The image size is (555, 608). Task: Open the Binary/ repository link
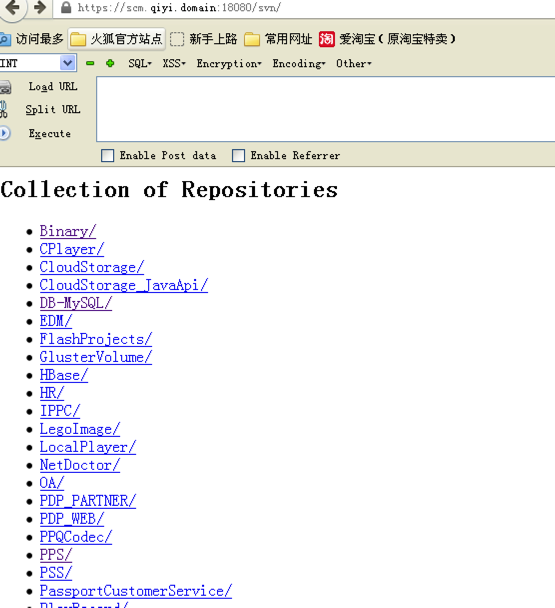coord(68,231)
